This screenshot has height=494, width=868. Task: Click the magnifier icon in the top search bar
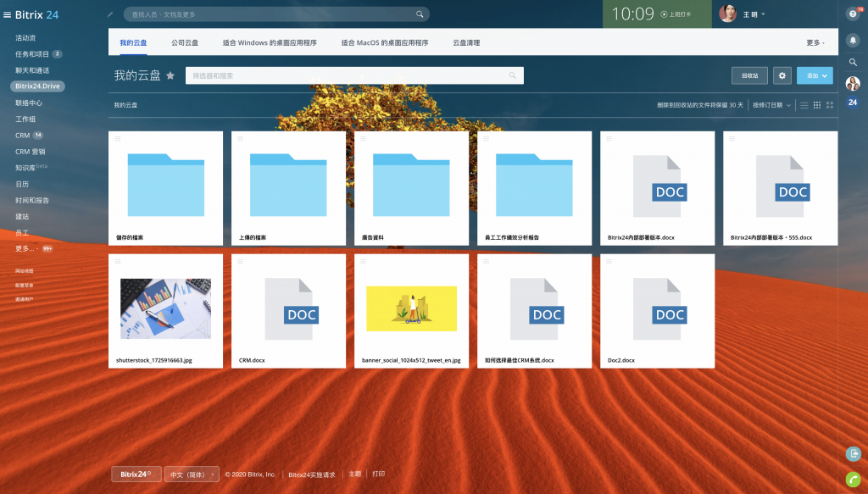click(x=420, y=14)
